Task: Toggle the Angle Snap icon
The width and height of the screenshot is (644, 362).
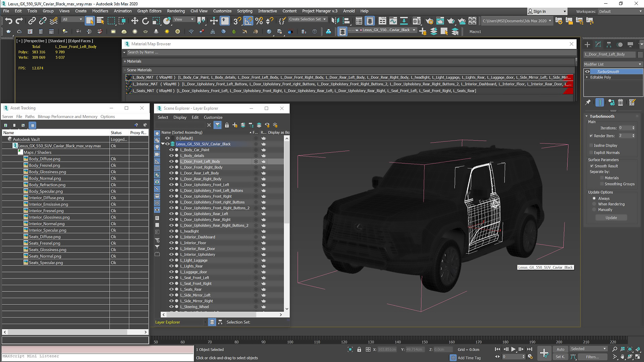Action: [248, 21]
